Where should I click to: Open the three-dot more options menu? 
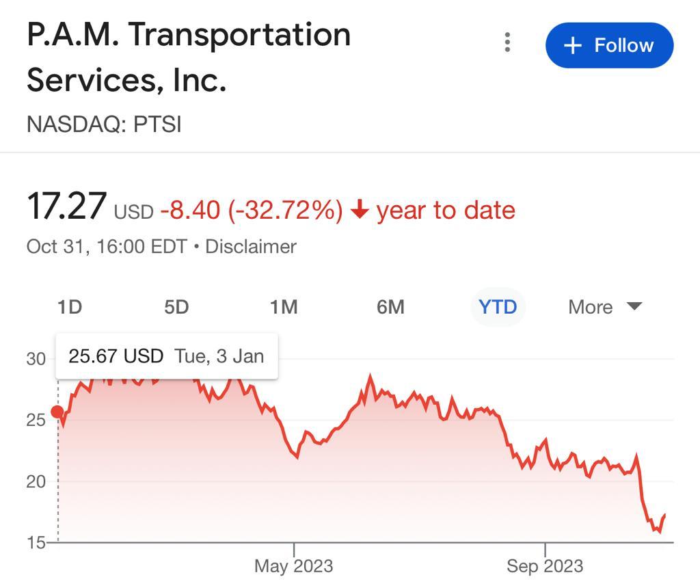[507, 42]
